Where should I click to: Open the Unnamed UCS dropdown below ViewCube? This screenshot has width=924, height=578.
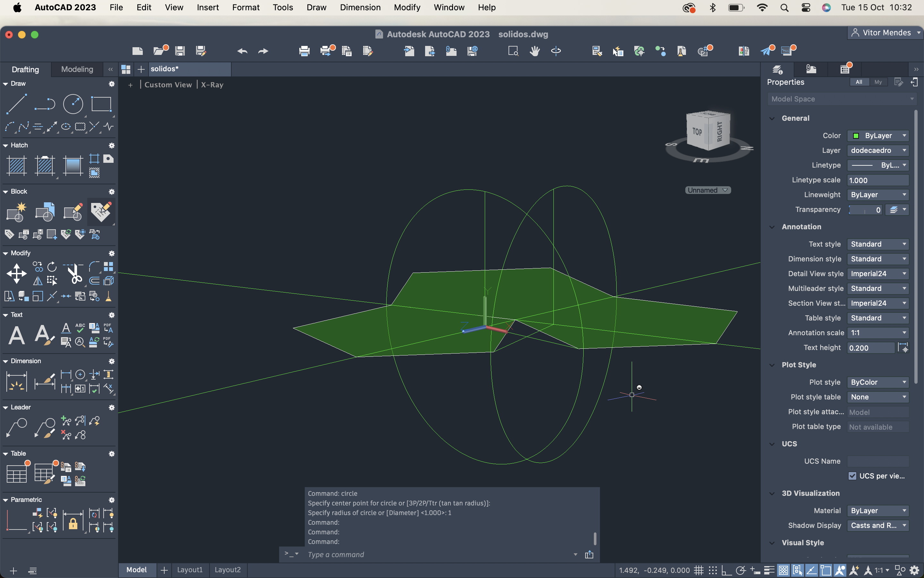tap(708, 190)
